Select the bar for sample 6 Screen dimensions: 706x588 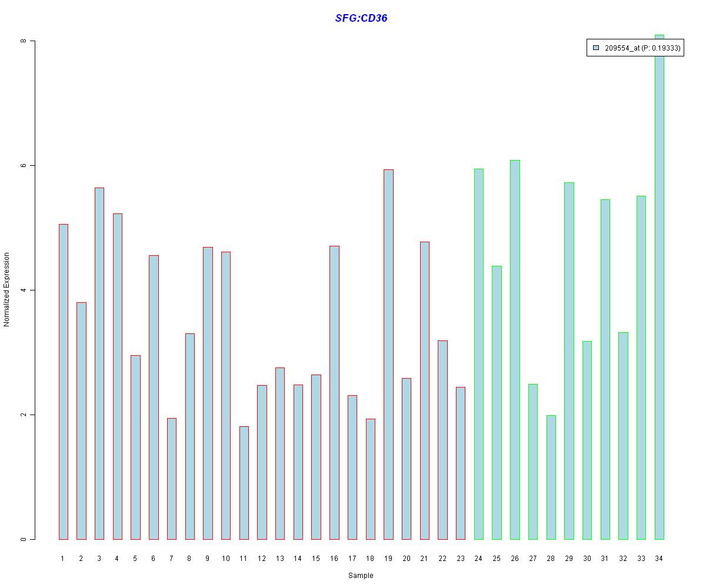tap(154, 397)
